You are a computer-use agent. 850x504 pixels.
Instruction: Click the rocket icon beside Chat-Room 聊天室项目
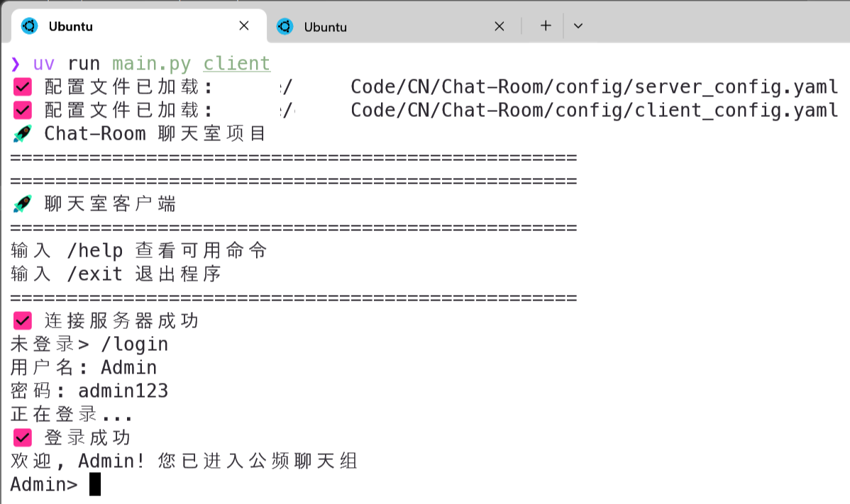[22, 133]
